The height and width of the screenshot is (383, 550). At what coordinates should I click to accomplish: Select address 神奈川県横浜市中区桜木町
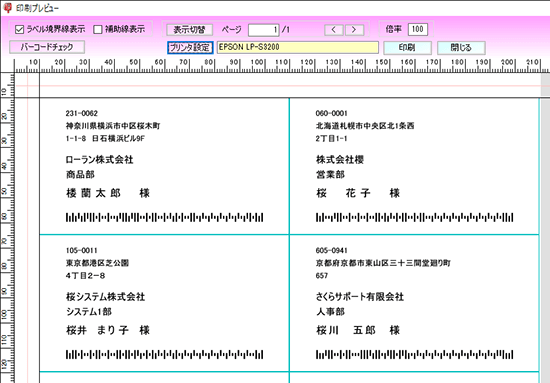coord(113,126)
